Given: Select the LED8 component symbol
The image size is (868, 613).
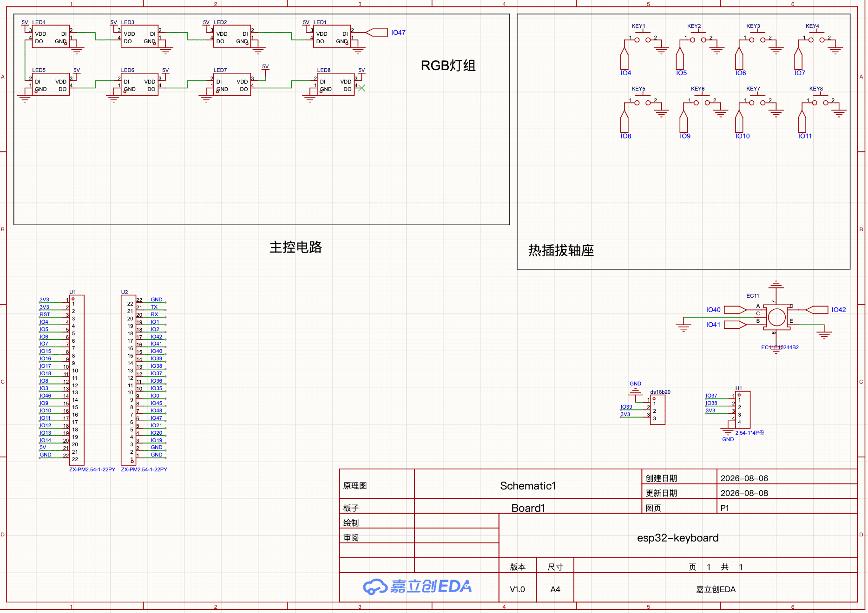Looking at the screenshot, I should coord(335,85).
